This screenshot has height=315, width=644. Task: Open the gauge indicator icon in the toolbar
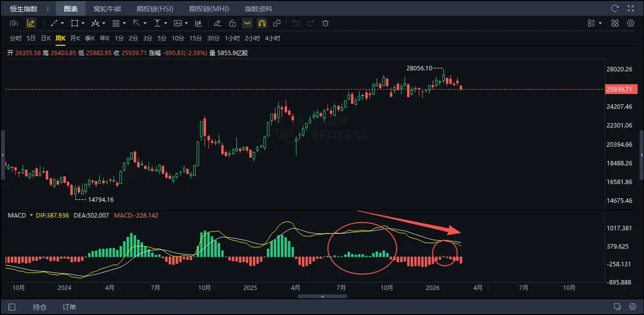click(x=13, y=24)
